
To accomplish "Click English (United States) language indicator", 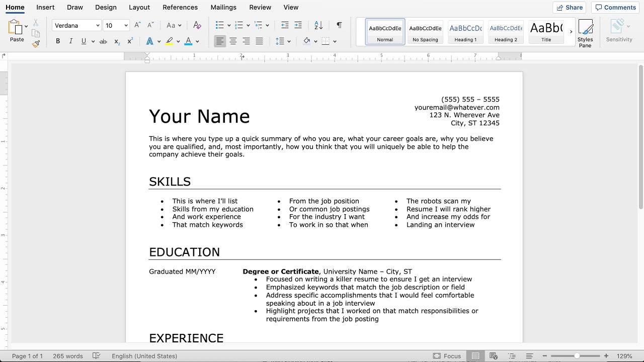I will click(x=144, y=356).
